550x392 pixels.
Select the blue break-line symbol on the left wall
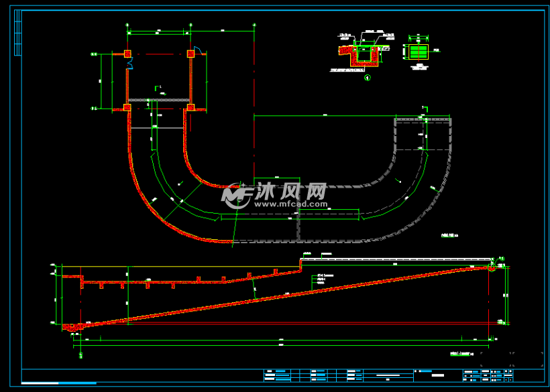tap(130, 63)
